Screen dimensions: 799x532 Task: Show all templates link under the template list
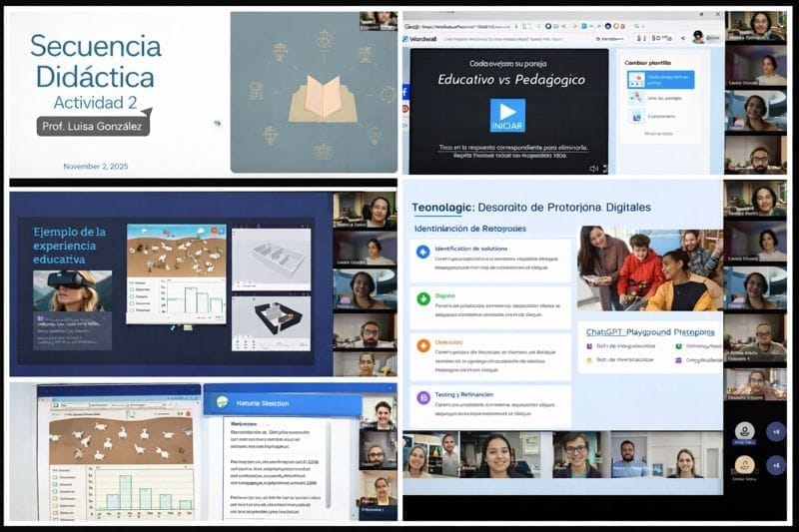pos(658,134)
